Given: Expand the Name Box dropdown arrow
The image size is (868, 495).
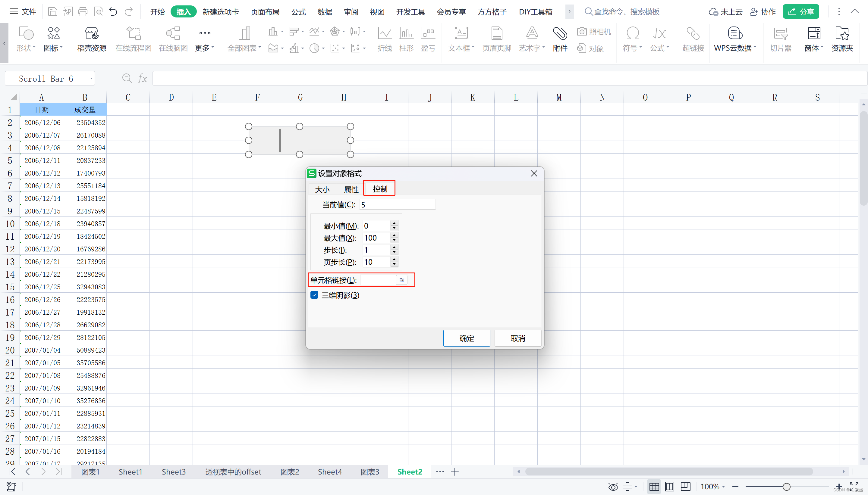Looking at the screenshot, I should (91, 79).
